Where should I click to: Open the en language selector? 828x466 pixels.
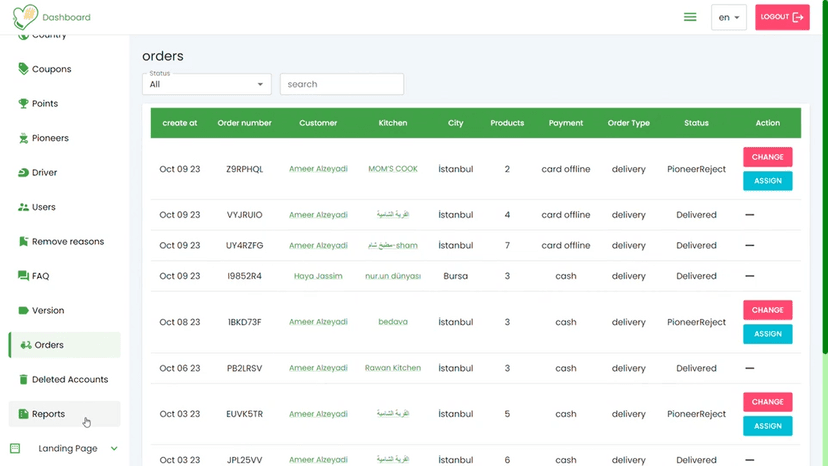tap(728, 18)
